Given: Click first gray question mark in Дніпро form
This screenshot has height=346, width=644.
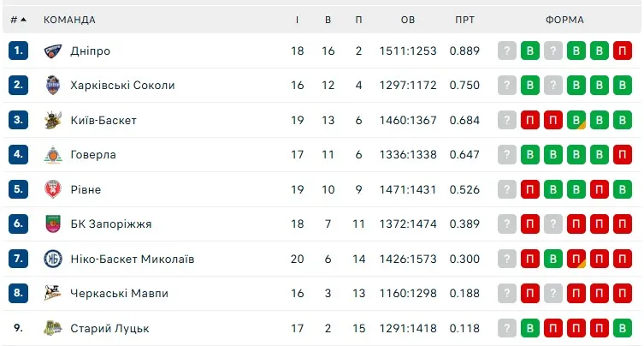Looking at the screenshot, I should [508, 51].
